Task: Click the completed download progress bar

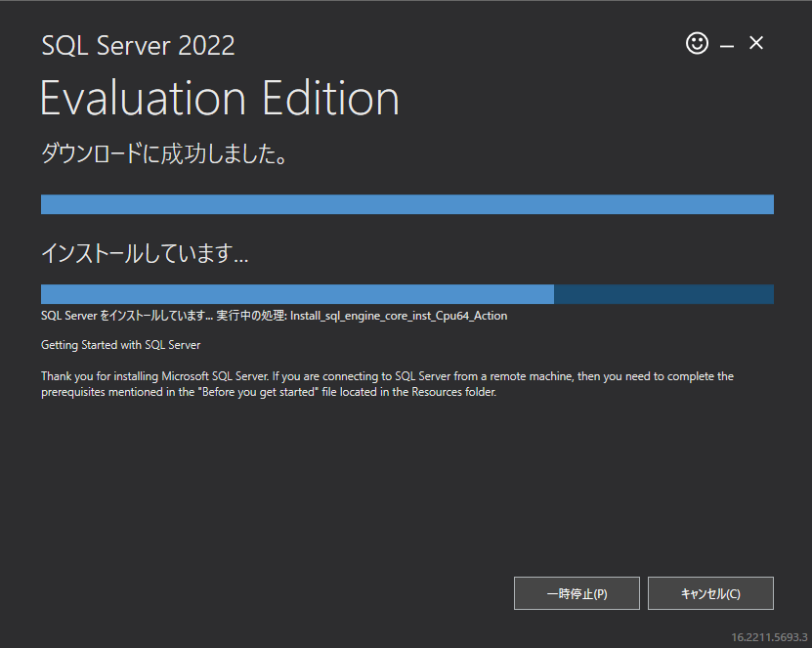Action: coord(407,204)
